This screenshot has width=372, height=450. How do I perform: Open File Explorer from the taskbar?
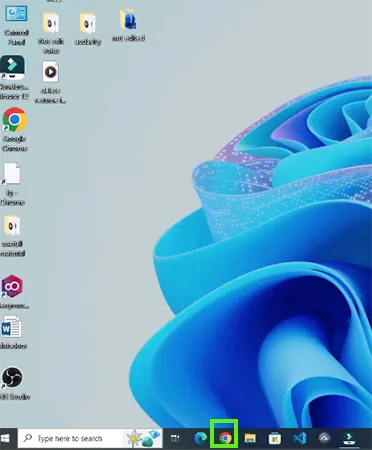click(x=250, y=438)
